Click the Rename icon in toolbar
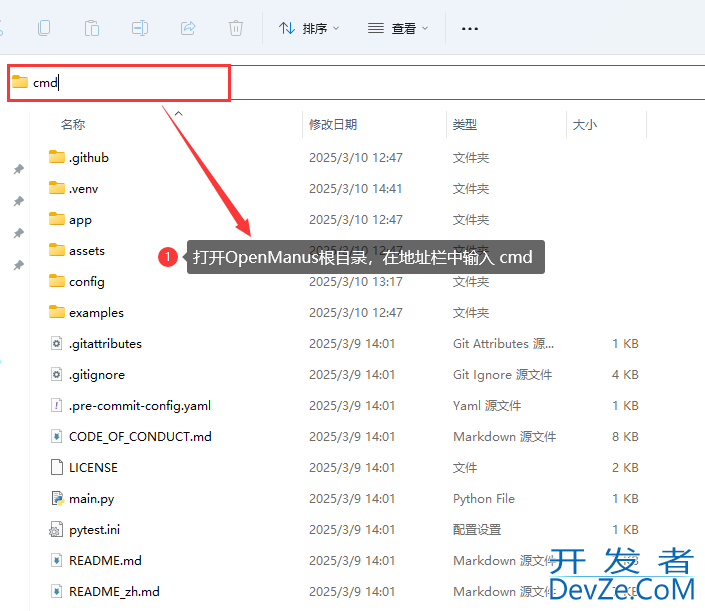The width and height of the screenshot is (705, 611). point(140,28)
